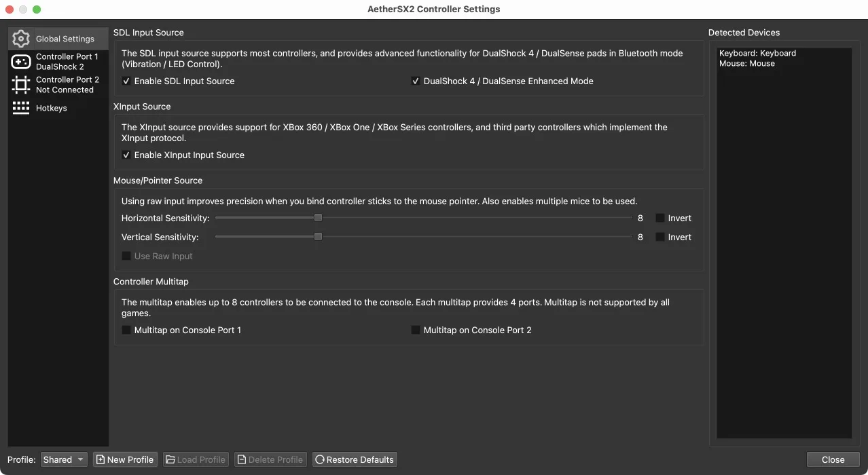Toggle DualShock 4 / DualSense Enhanced Mode
Screen dimensions: 868x475
coord(416,81)
